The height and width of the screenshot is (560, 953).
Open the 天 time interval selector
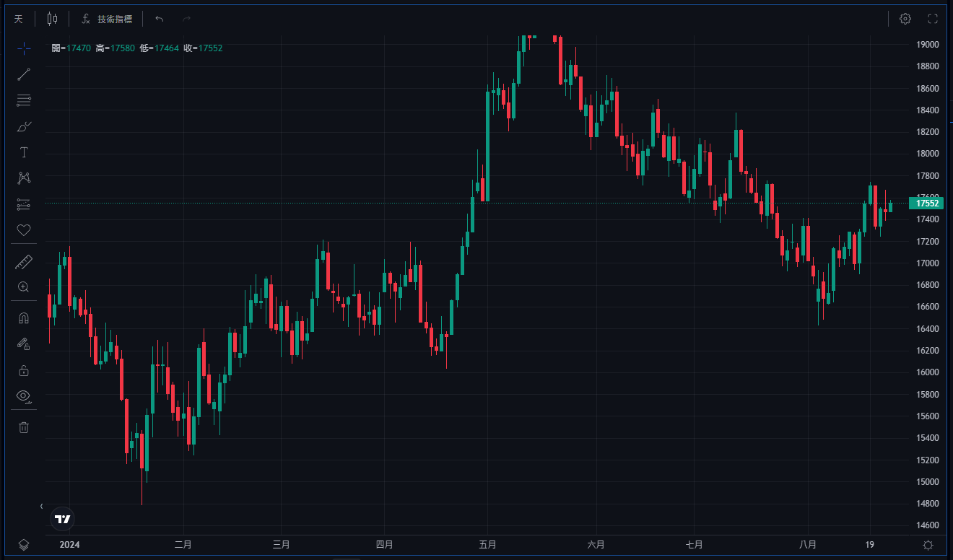click(x=19, y=19)
